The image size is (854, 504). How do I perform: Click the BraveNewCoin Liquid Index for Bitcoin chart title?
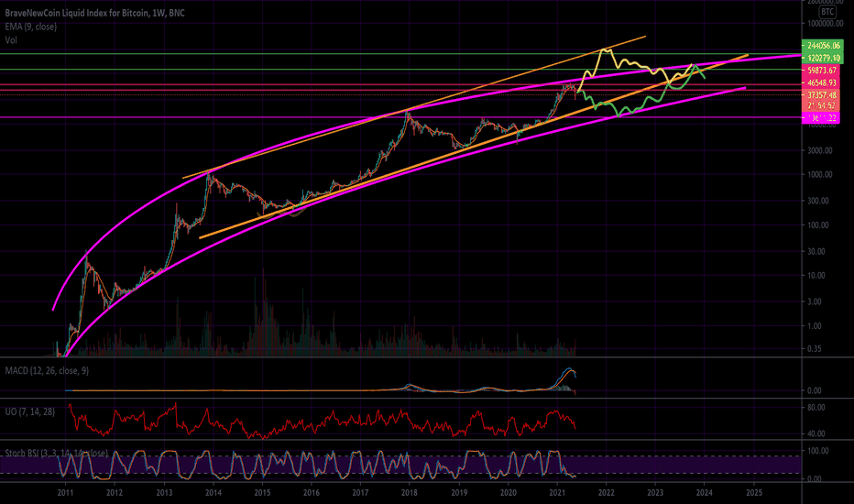point(94,13)
